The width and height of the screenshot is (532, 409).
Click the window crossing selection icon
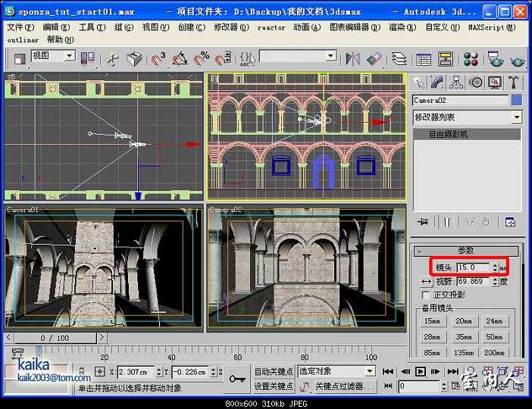click(x=20, y=59)
